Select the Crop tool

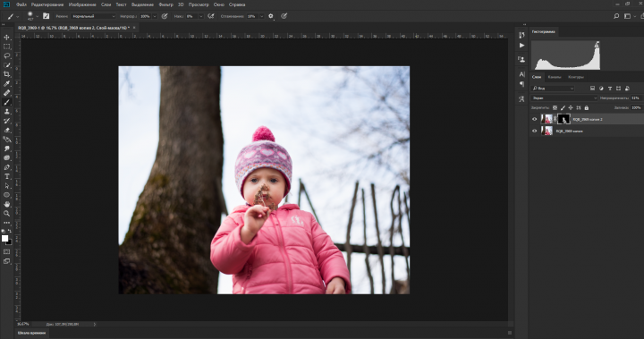tap(7, 74)
